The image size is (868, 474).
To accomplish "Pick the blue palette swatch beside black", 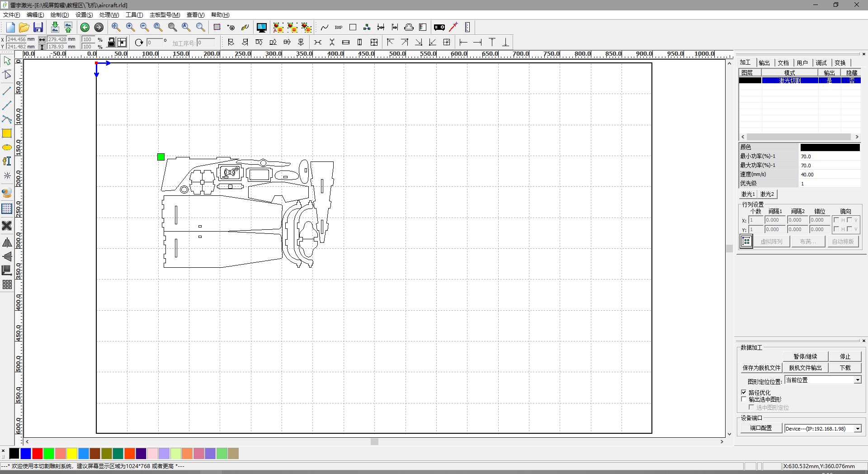I will click(x=26, y=453).
